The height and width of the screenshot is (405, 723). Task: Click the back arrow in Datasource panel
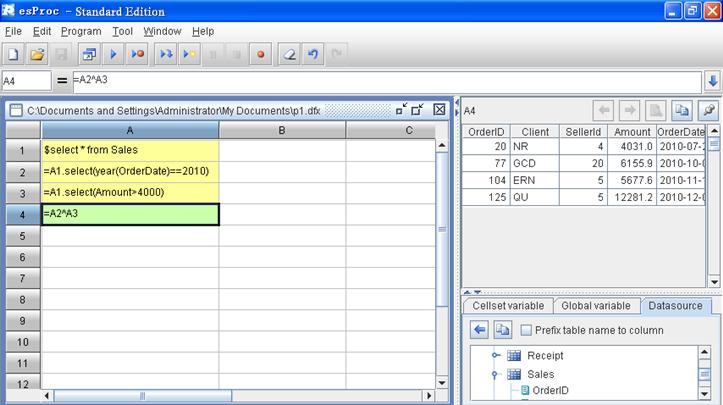(x=478, y=329)
